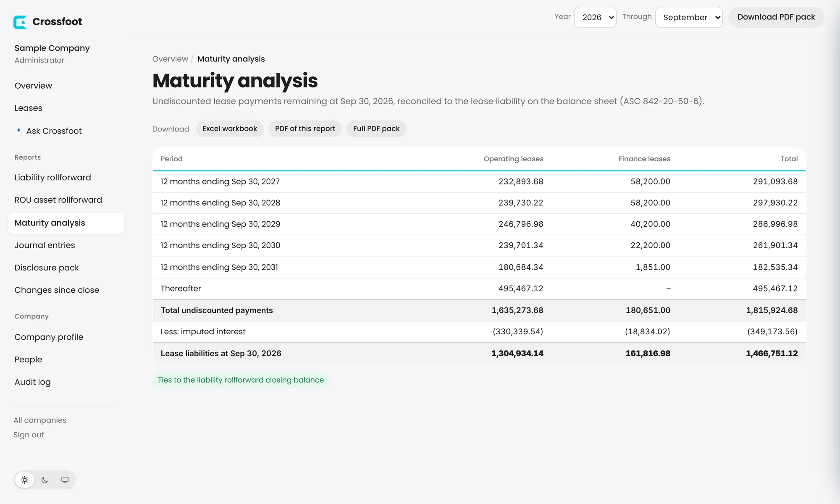
Task: Click the Crossfoot logo icon
Action: 20,22
